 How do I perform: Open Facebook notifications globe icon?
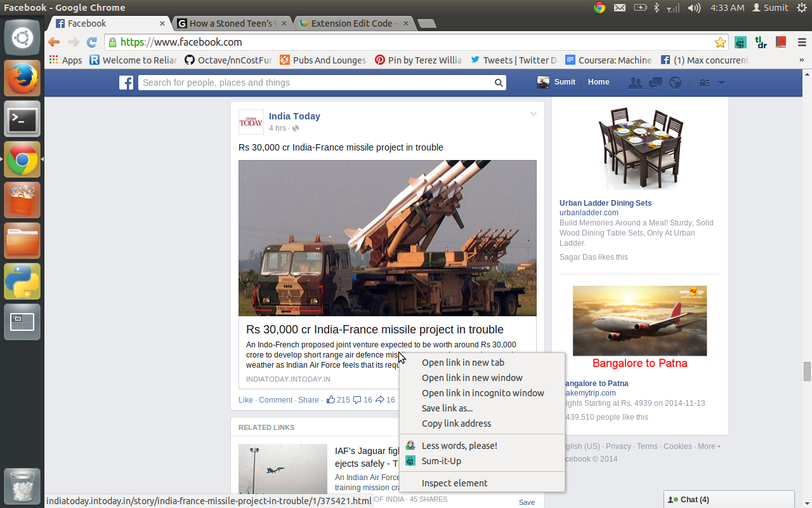tap(675, 83)
